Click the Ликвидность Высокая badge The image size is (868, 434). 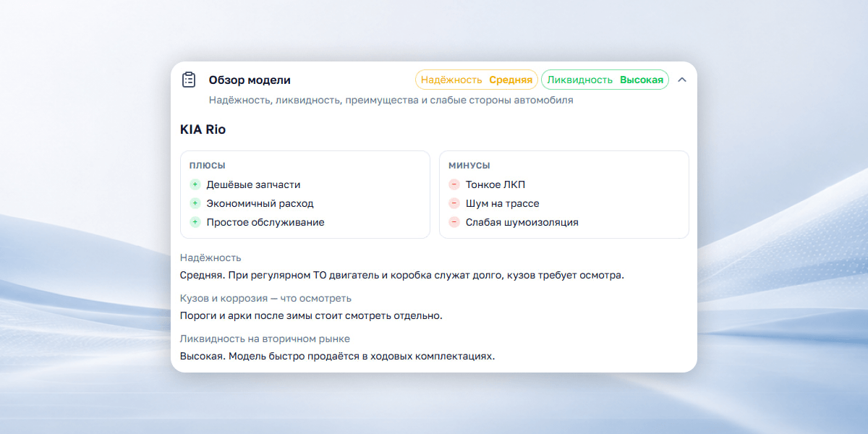click(605, 80)
